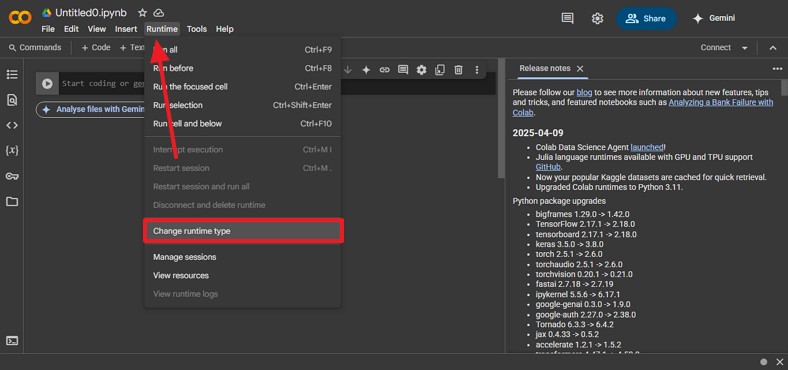Open the table of contents sidebar
The width and height of the screenshot is (788, 370).
pyautogui.click(x=12, y=74)
